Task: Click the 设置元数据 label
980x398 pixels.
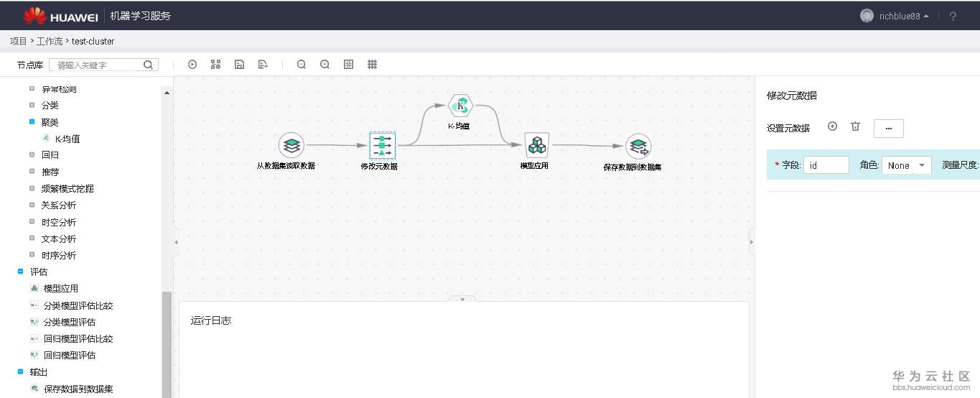Action: coord(788,128)
